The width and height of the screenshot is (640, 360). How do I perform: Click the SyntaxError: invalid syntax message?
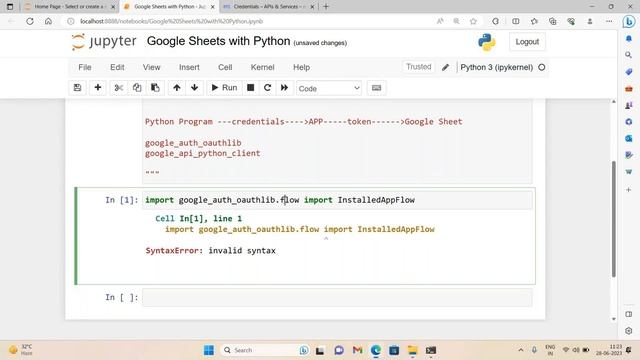click(x=211, y=251)
